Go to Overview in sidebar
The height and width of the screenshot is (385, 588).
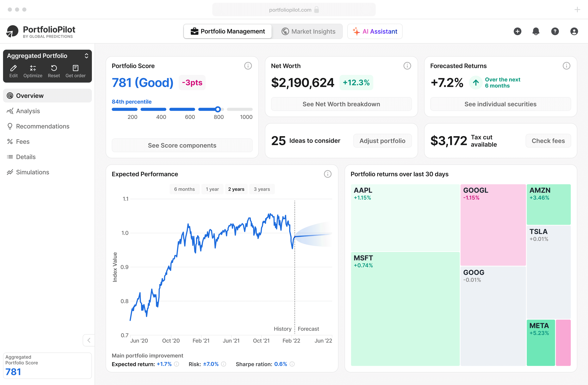[x=47, y=96]
